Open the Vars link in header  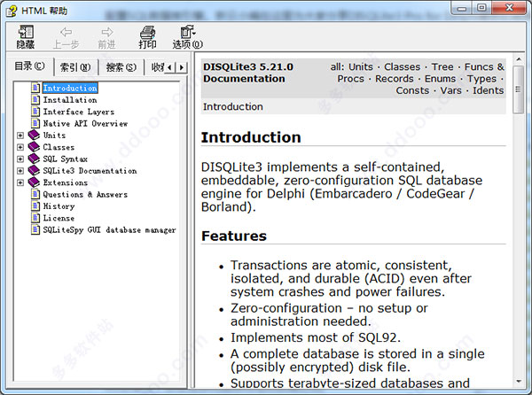tap(451, 91)
